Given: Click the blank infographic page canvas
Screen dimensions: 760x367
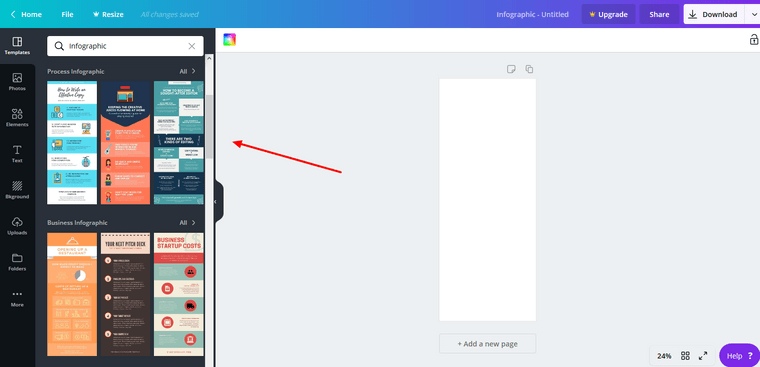Looking at the screenshot, I should coord(488,200).
